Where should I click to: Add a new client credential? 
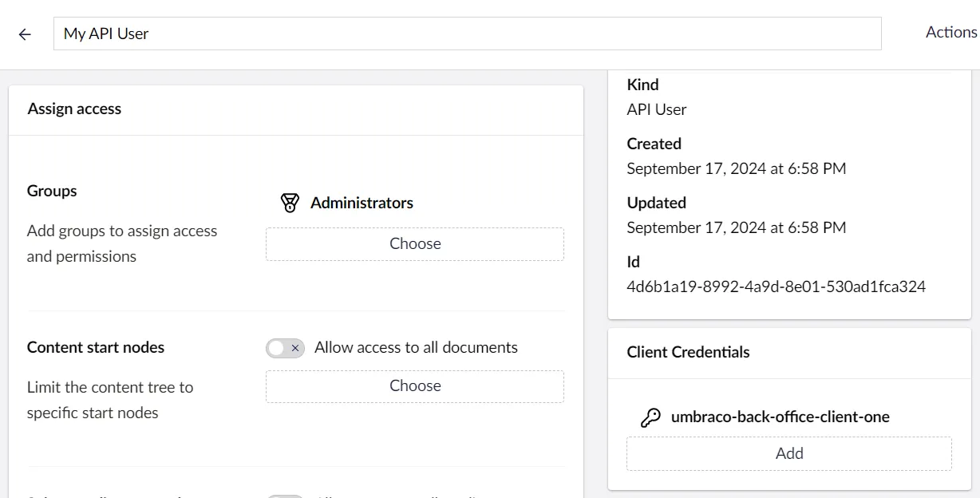coord(788,453)
